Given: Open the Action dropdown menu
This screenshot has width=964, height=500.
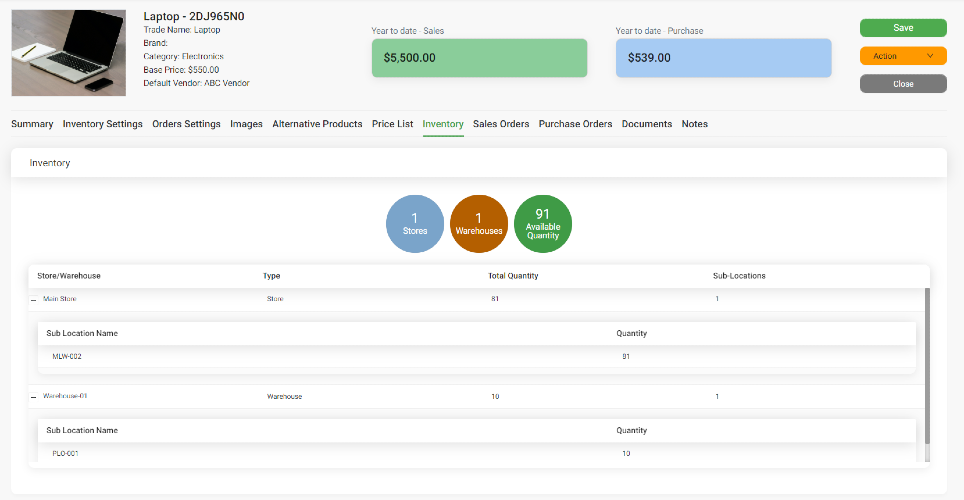Looking at the screenshot, I should (x=903, y=56).
